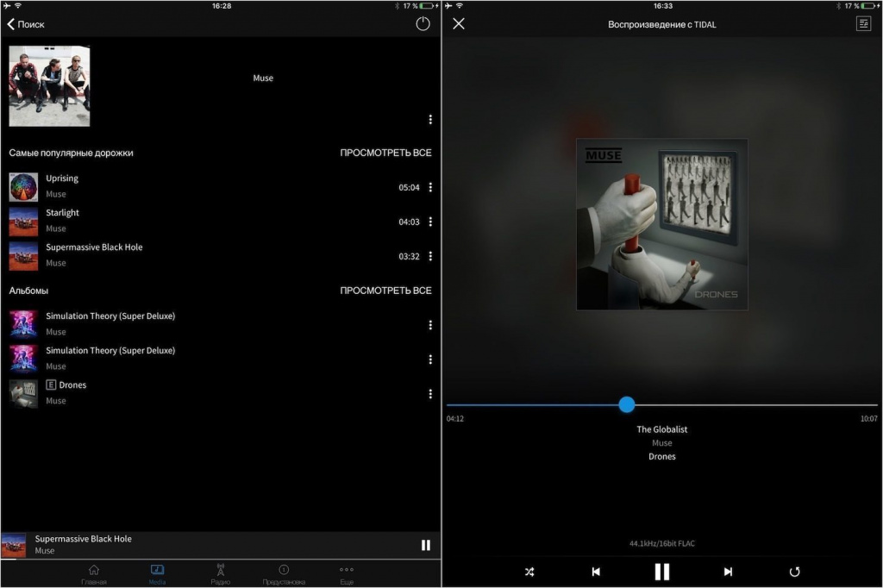The width and height of the screenshot is (883, 588).
Task: Click Uprising album cover thumbnail
Action: [x=23, y=187]
